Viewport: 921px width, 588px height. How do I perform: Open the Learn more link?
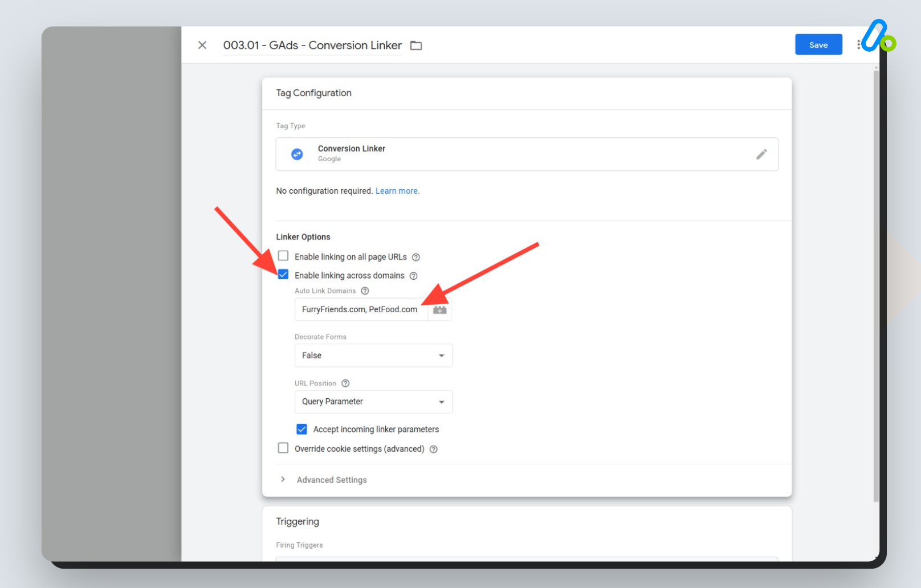[x=397, y=191]
